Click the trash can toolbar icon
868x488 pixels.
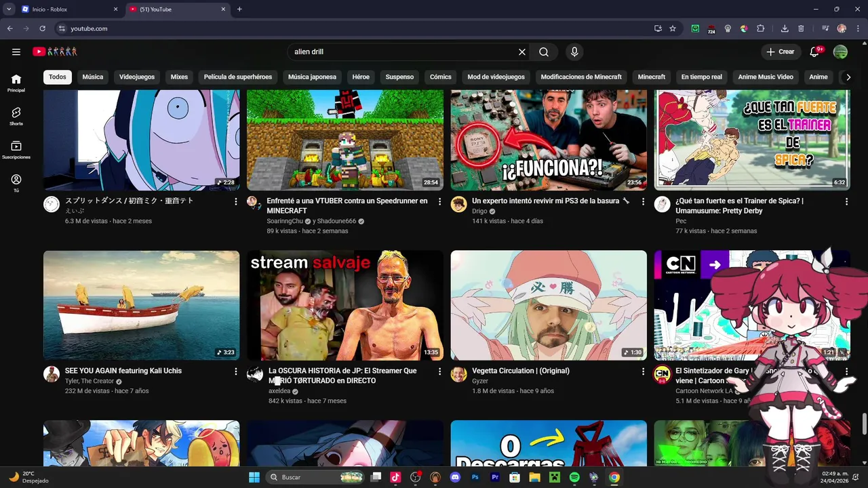(x=801, y=28)
